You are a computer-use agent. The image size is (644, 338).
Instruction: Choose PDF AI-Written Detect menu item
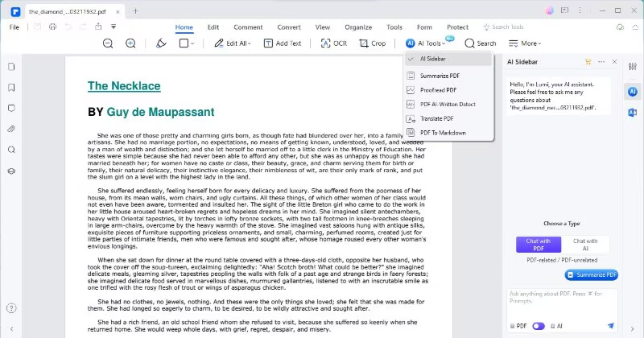click(x=448, y=105)
